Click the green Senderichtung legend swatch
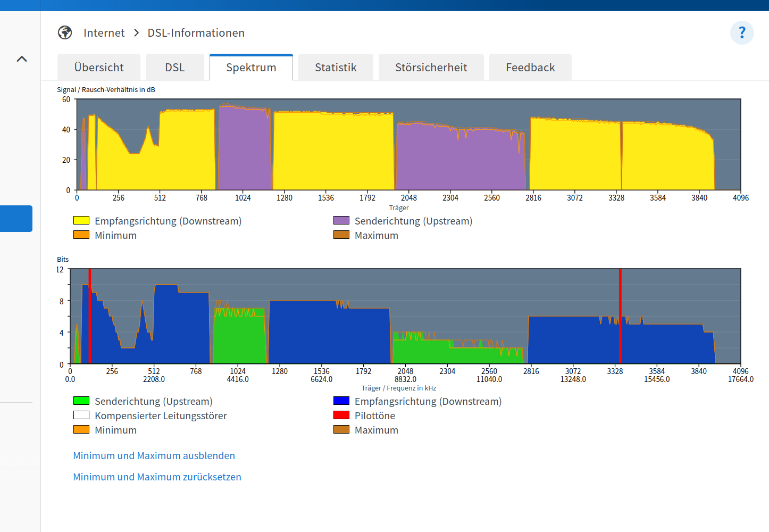This screenshot has width=769, height=532. click(81, 401)
